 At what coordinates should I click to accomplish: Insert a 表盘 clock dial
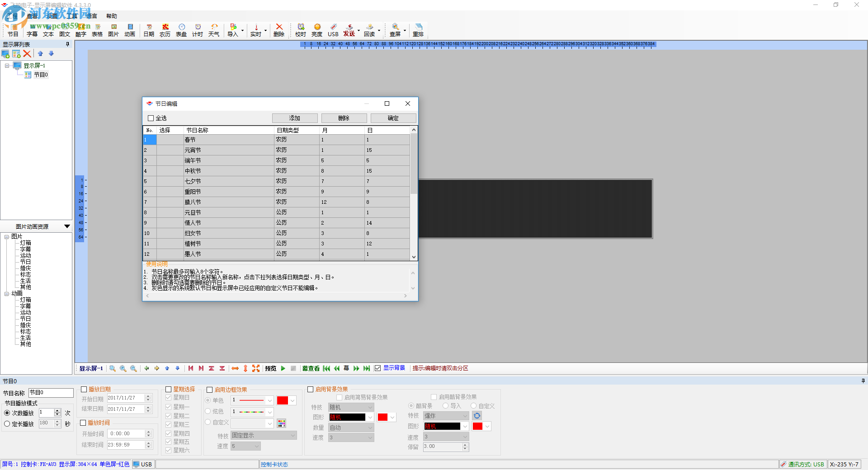(181, 30)
